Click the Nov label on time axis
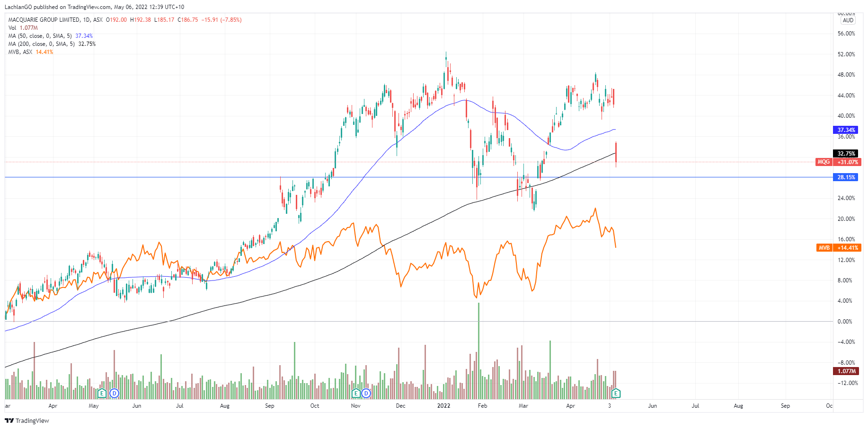 pyautogui.click(x=356, y=406)
